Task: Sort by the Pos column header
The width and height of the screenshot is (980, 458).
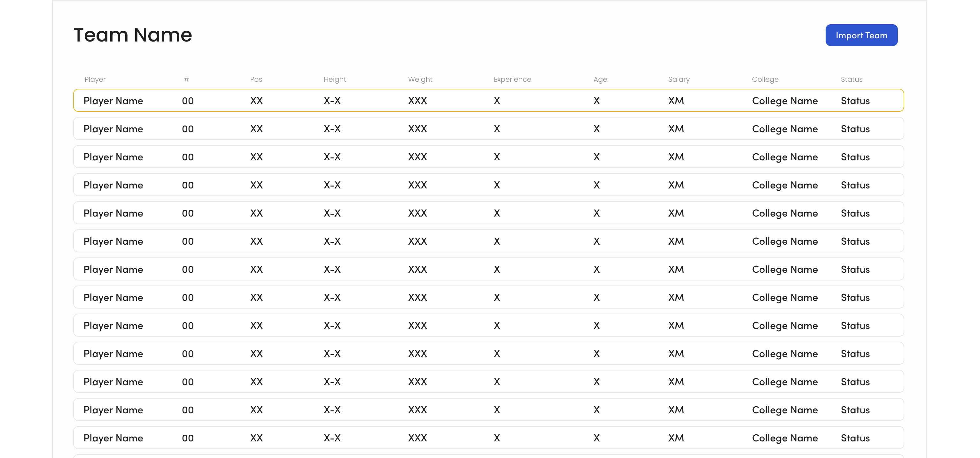Action: tap(256, 80)
